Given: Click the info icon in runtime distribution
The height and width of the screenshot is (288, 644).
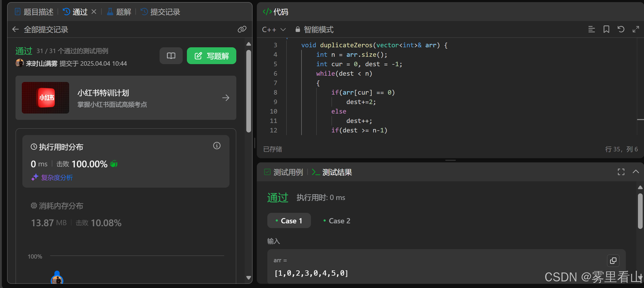Looking at the screenshot, I should tap(217, 146).
